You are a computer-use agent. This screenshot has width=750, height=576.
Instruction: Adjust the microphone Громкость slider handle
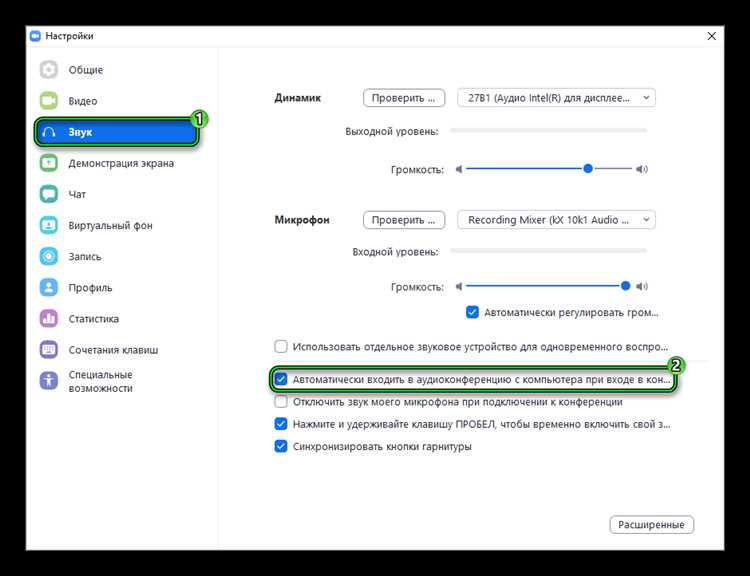pyautogui.click(x=625, y=286)
